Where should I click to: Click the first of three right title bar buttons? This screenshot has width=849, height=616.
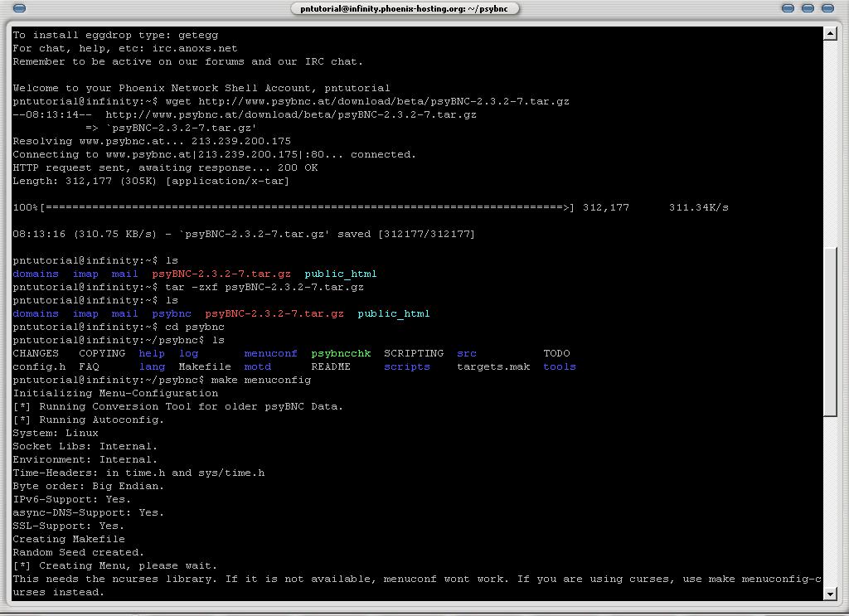(x=788, y=8)
